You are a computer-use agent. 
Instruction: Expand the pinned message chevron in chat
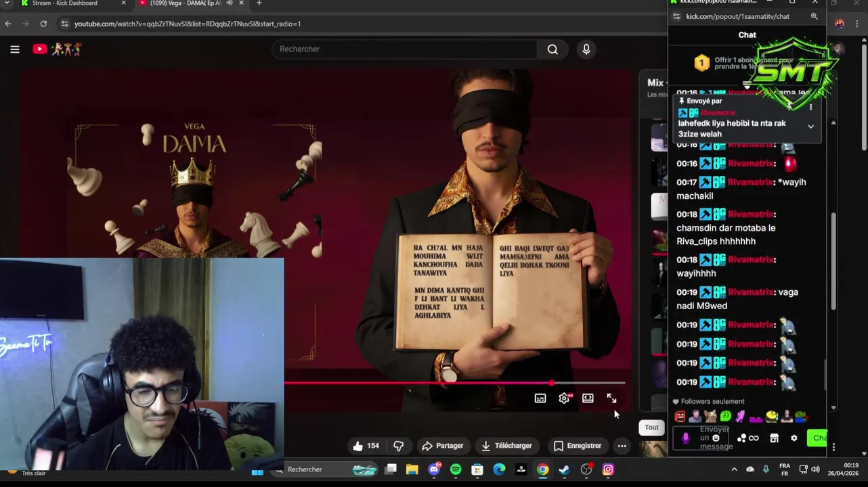point(810,126)
